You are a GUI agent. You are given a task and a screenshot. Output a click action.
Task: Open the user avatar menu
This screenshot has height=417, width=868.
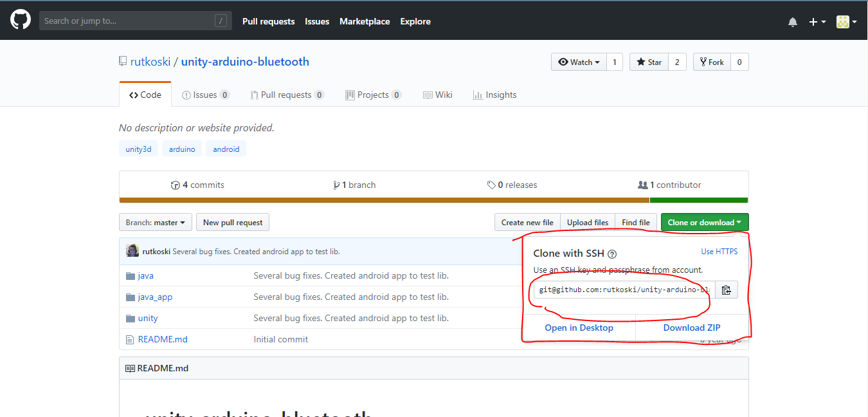[x=847, y=22]
